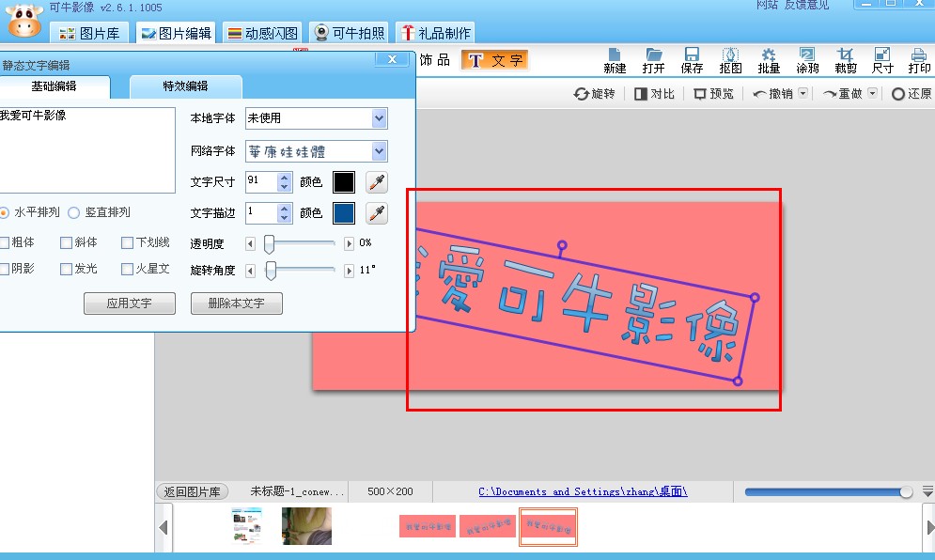Image resolution: width=935 pixels, height=560 pixels.
Task: Open the 饰品 accessories tab
Action: pos(435,60)
